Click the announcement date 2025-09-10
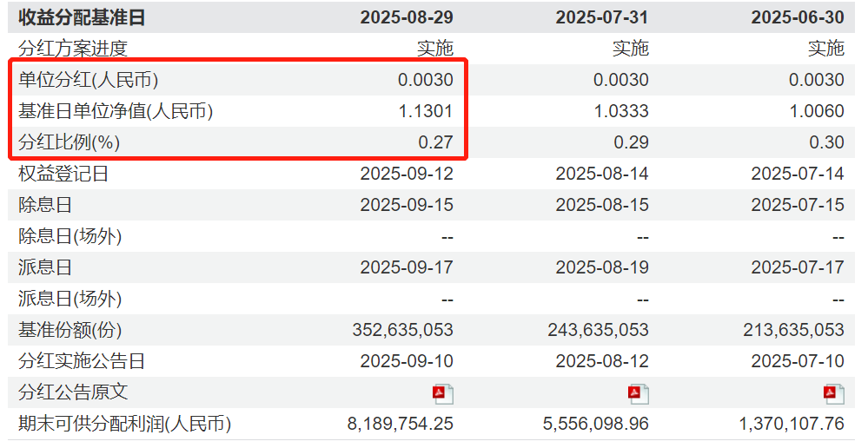 407,361
